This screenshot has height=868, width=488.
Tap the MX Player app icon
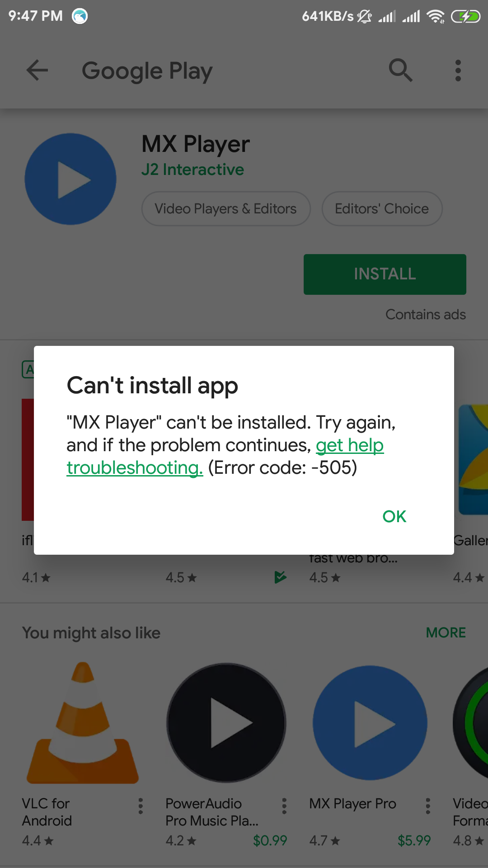[70, 179]
